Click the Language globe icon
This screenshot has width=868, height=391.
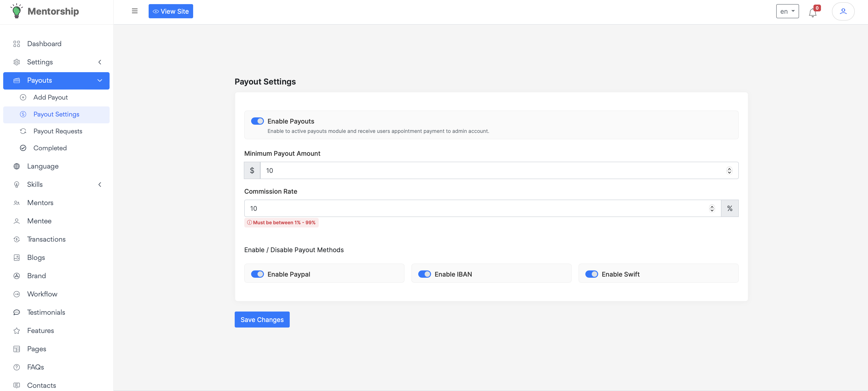[x=16, y=166]
